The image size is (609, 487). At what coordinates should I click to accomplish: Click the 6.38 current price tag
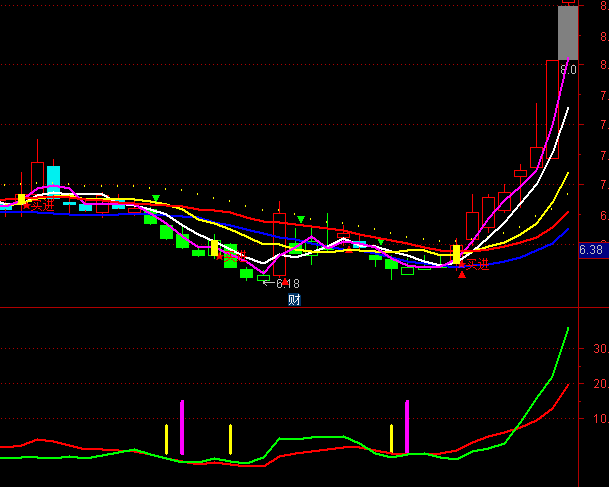[591, 250]
